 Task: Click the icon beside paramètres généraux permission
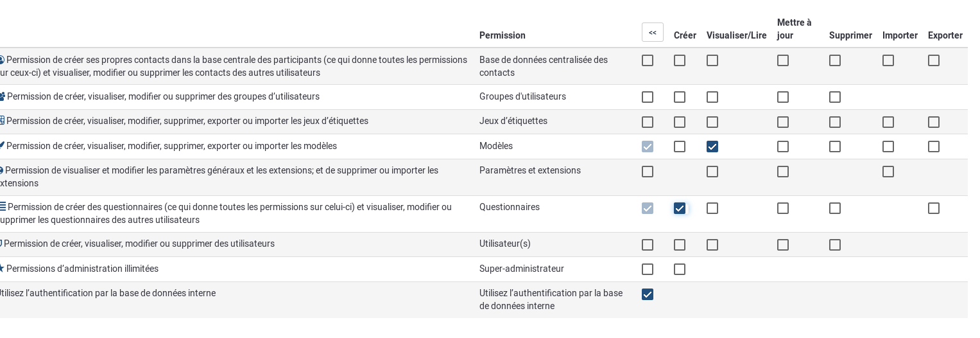pyautogui.click(x=2, y=170)
